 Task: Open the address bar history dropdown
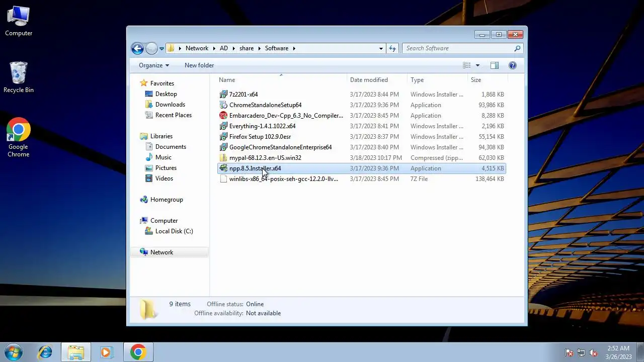[x=381, y=48]
